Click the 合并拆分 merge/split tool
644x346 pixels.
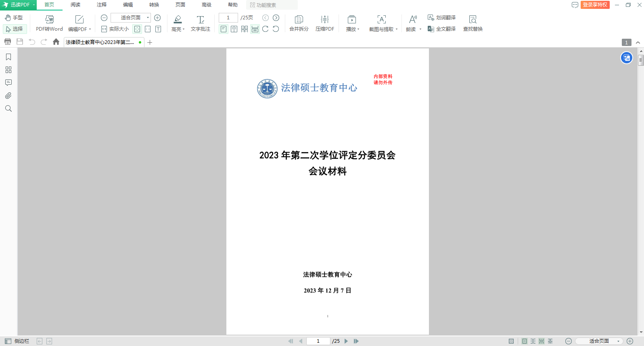coord(299,23)
